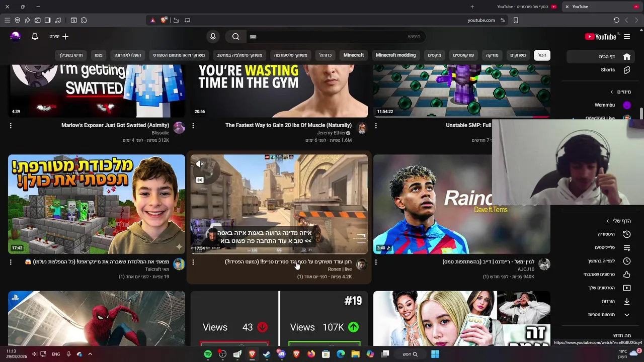
Task: Select the 'Minecraft' filter chip
Action: pos(354,55)
